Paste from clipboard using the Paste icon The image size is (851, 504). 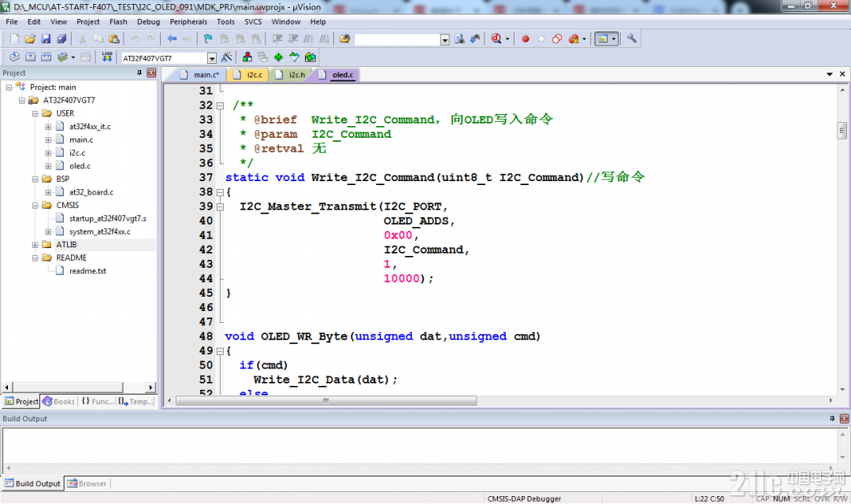pyautogui.click(x=114, y=39)
